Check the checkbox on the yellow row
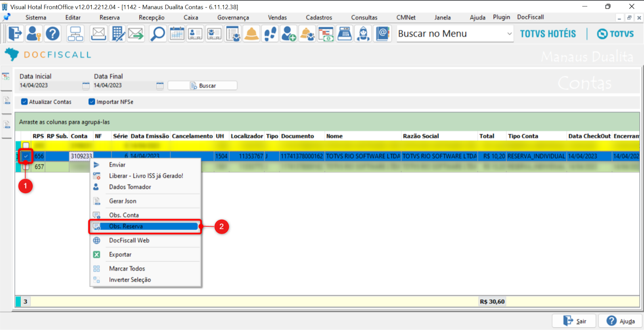Image resolution: width=644 pixels, height=330 pixels. (x=26, y=146)
